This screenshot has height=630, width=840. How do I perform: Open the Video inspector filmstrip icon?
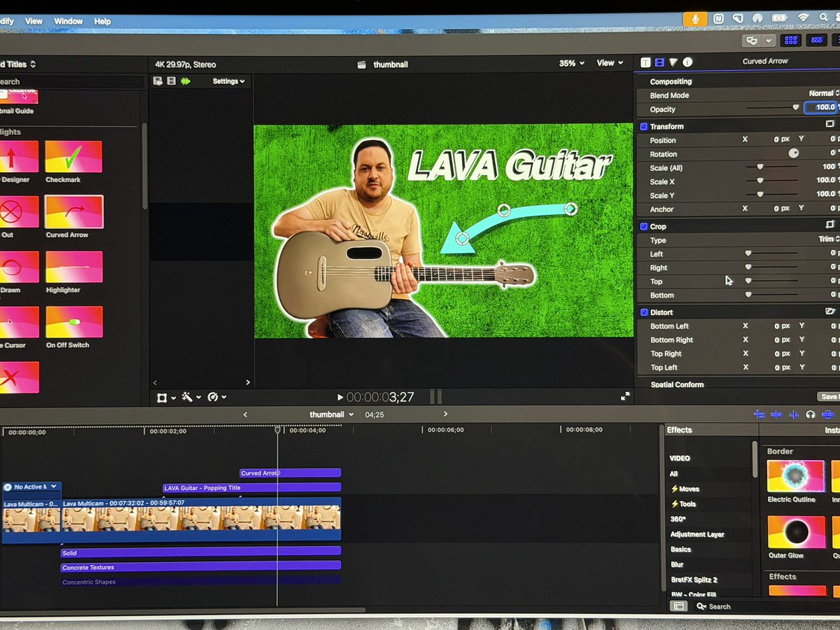[659, 62]
